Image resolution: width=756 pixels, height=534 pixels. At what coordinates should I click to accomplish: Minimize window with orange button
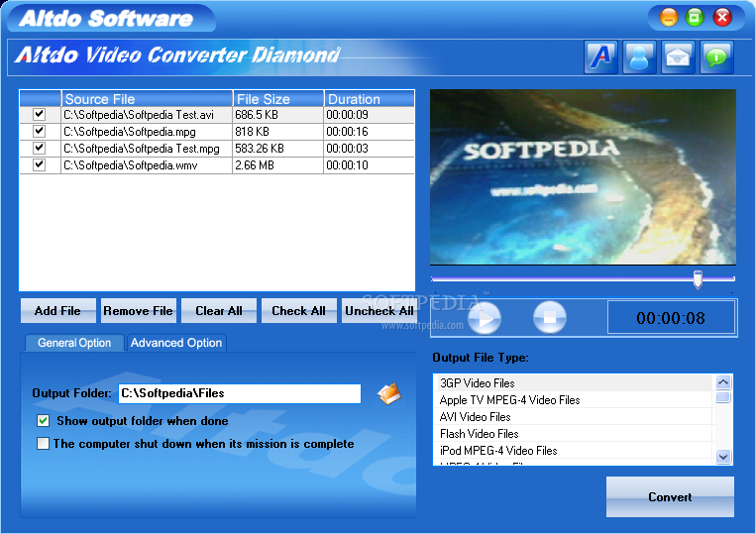click(x=669, y=18)
